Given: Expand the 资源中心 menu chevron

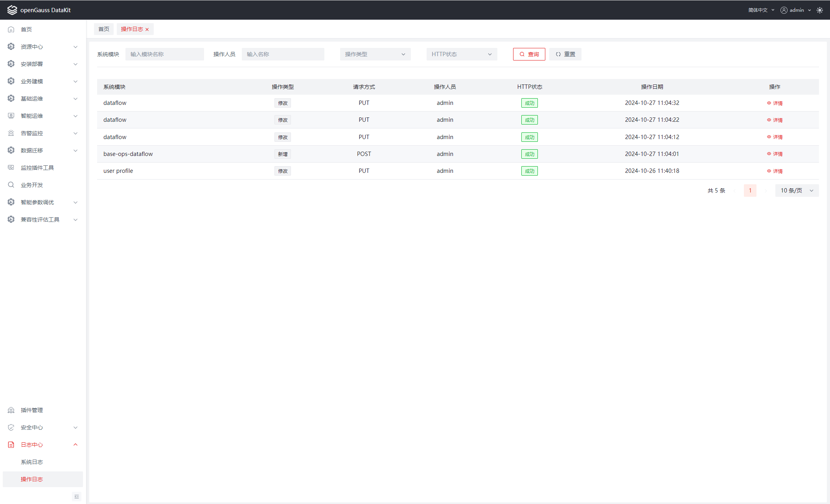Looking at the screenshot, I should click(x=75, y=47).
